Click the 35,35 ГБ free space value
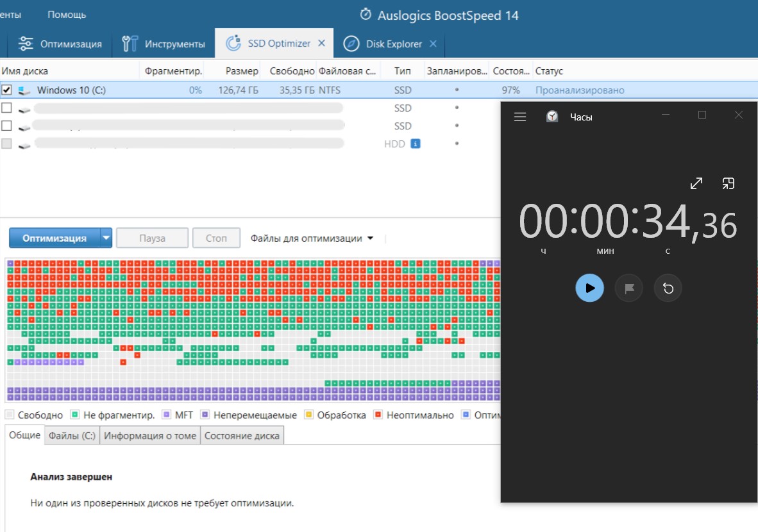This screenshot has height=532, width=758. pos(297,90)
